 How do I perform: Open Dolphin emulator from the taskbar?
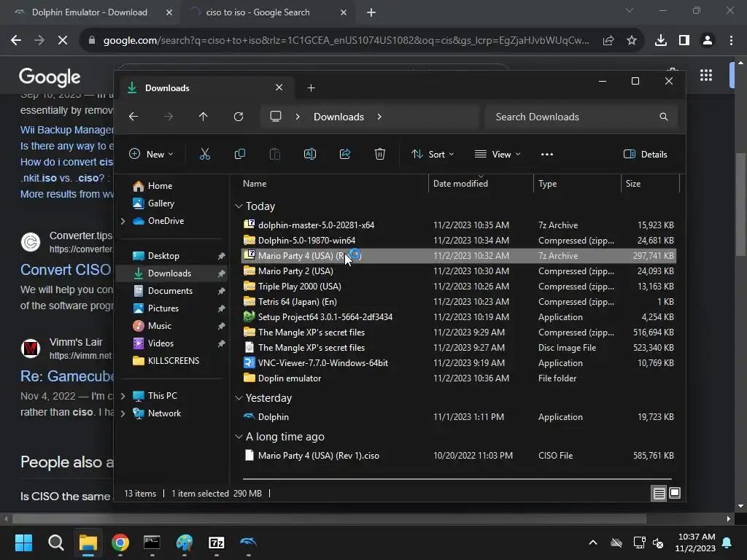click(x=248, y=542)
